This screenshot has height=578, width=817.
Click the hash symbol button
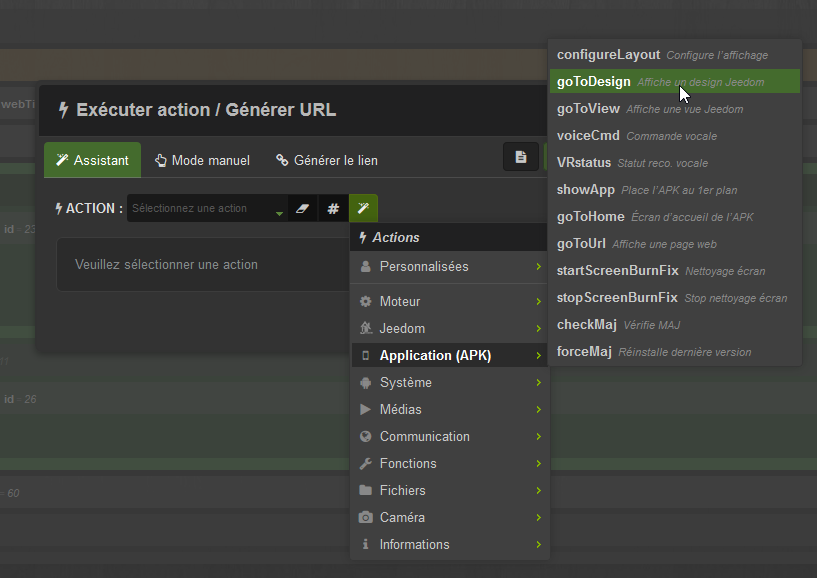(333, 208)
